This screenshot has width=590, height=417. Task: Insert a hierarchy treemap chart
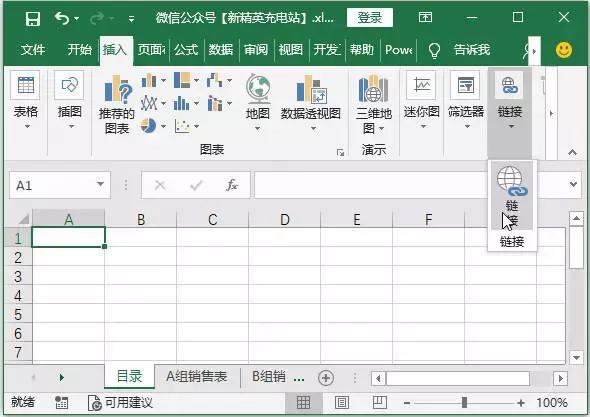[x=186, y=80]
